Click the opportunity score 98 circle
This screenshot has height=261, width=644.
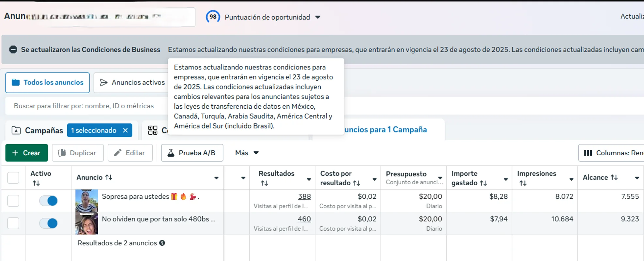[x=213, y=17]
